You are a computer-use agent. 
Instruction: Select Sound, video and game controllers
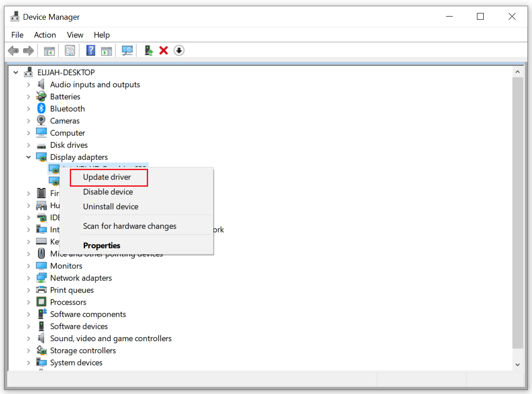coord(111,338)
